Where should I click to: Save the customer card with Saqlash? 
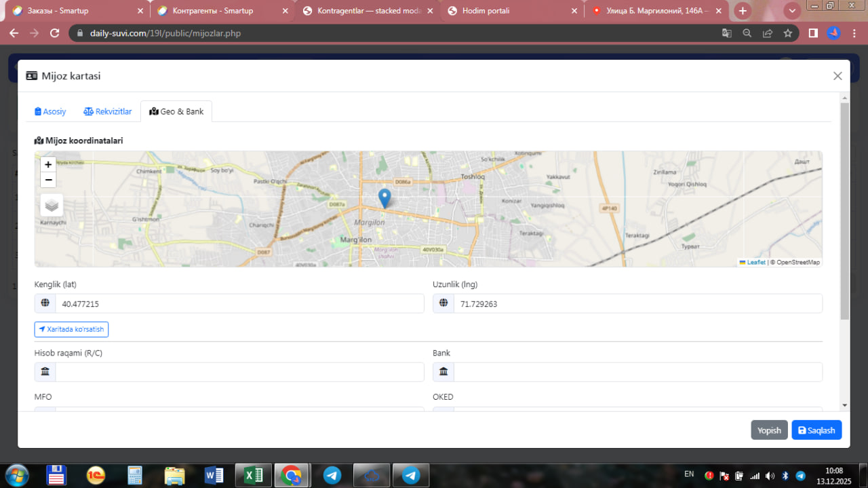point(816,430)
